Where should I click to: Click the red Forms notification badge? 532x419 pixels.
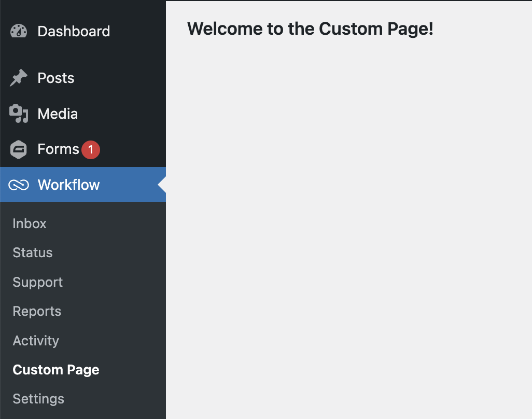point(91,149)
